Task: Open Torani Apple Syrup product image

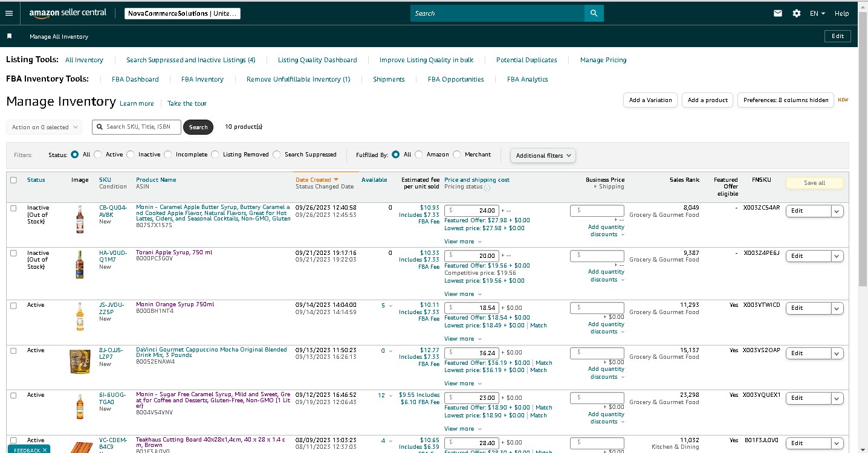Action: point(79,265)
